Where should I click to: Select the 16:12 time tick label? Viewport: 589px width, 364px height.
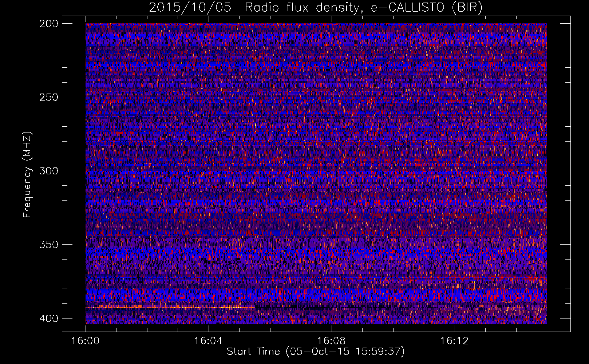tap(454, 341)
